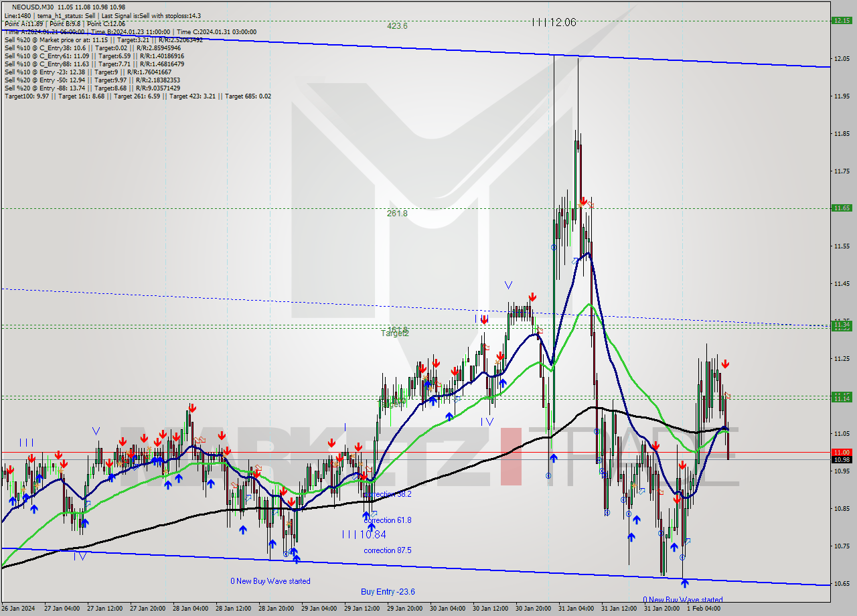Click the green 11.65 price tag
857x616 pixels.
tap(842, 208)
